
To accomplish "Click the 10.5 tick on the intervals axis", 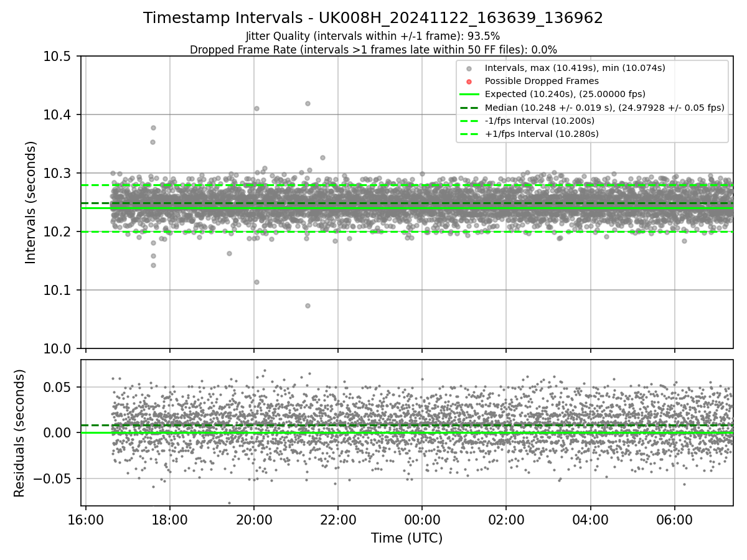I will [x=57, y=57].
